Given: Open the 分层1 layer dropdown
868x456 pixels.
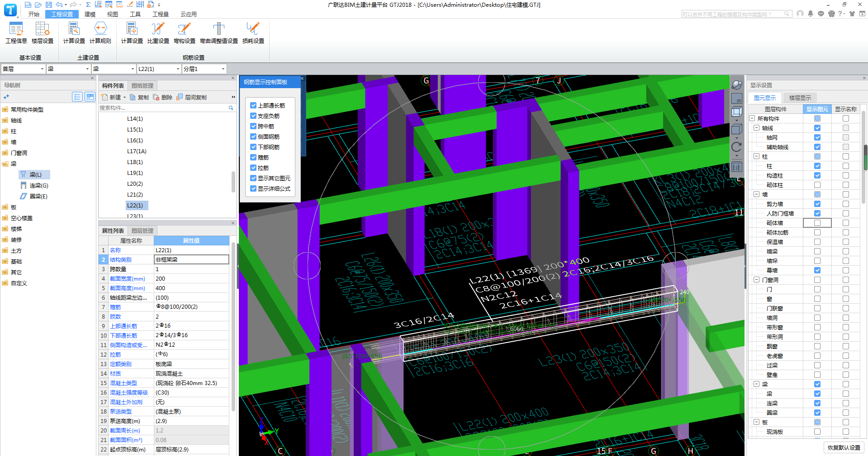Looking at the screenshot, I should coord(204,69).
